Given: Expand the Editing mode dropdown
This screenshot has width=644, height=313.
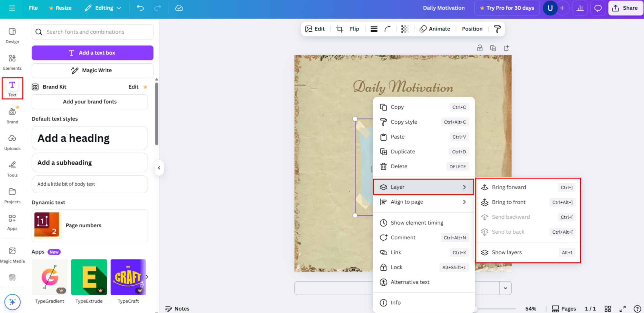Looking at the screenshot, I should pos(103,8).
